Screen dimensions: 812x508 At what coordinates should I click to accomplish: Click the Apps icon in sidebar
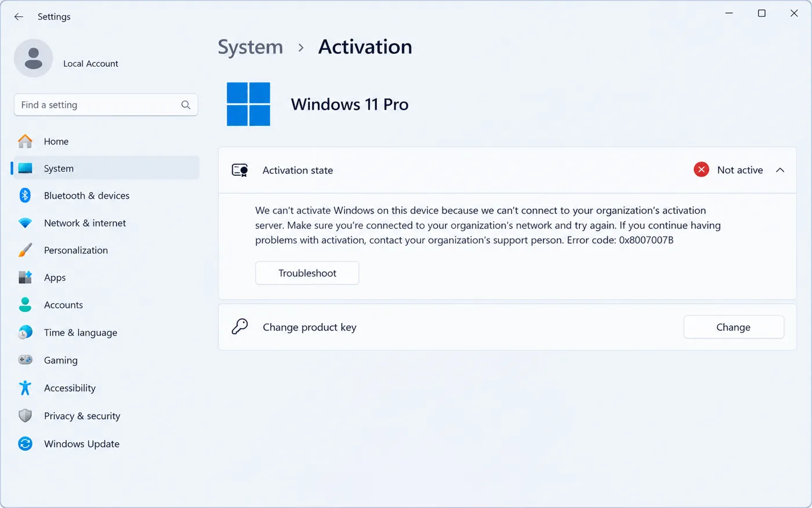(25, 277)
